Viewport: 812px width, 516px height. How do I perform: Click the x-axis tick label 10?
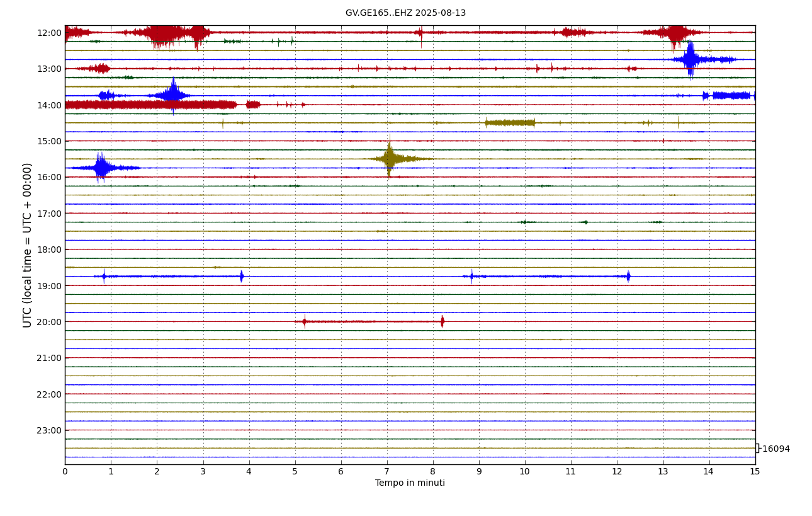click(525, 472)
